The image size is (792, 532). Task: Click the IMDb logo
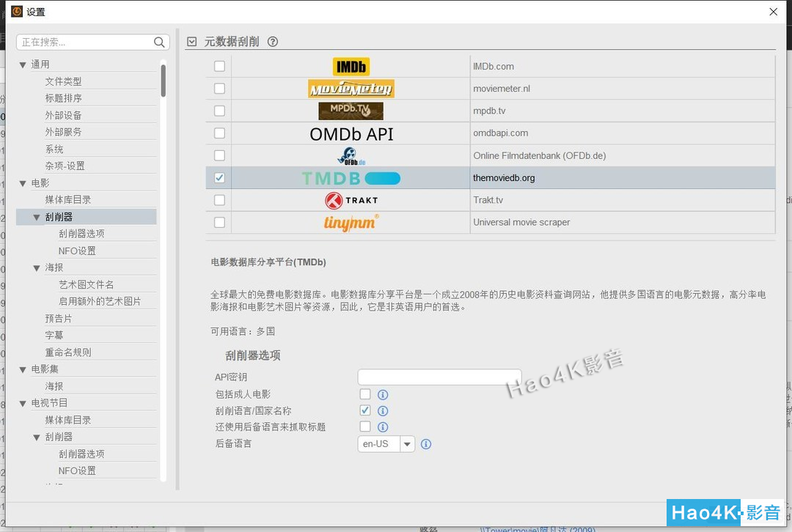(x=351, y=67)
